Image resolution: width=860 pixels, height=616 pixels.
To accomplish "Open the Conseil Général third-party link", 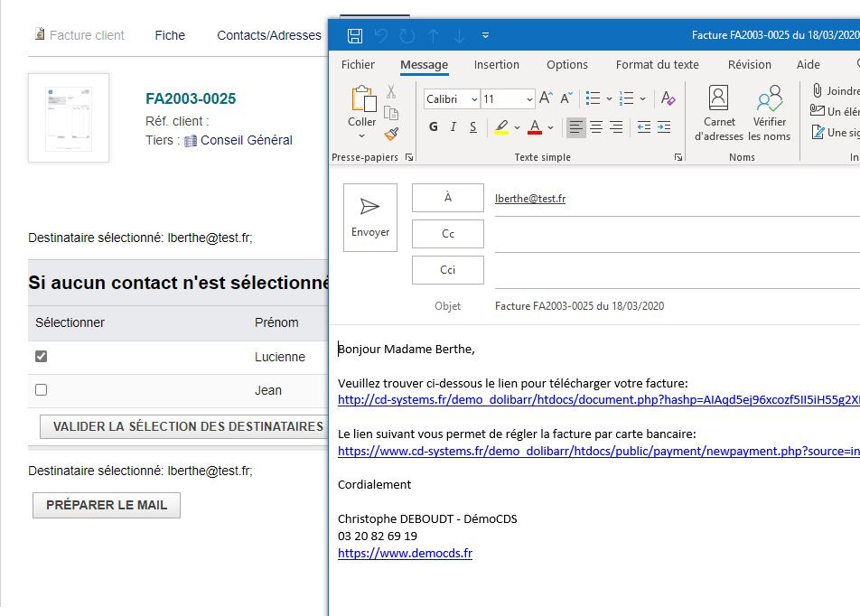I will tap(247, 140).
